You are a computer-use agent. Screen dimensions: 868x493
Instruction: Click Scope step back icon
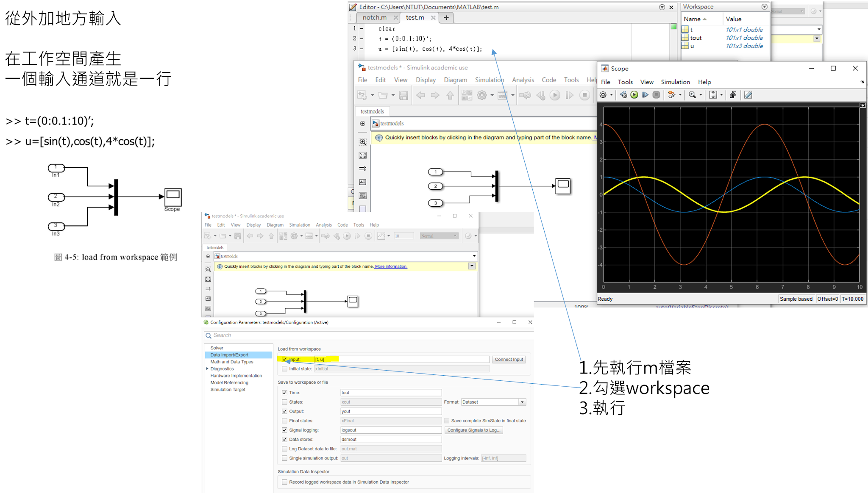tap(623, 95)
